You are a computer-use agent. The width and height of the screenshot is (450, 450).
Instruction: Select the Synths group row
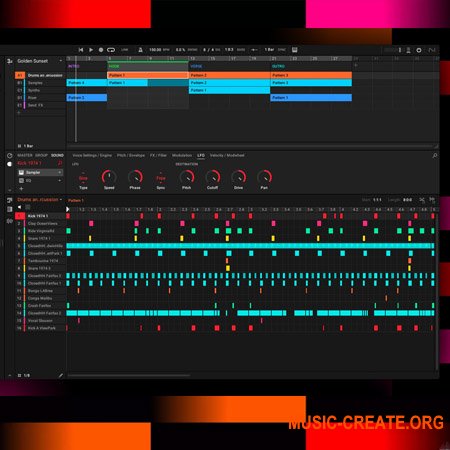point(40,90)
